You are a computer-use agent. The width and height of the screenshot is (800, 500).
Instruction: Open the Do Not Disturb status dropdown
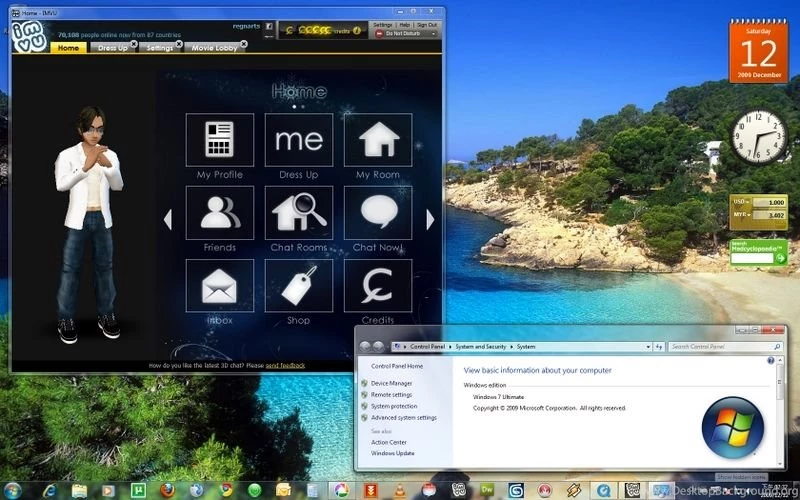click(x=434, y=34)
